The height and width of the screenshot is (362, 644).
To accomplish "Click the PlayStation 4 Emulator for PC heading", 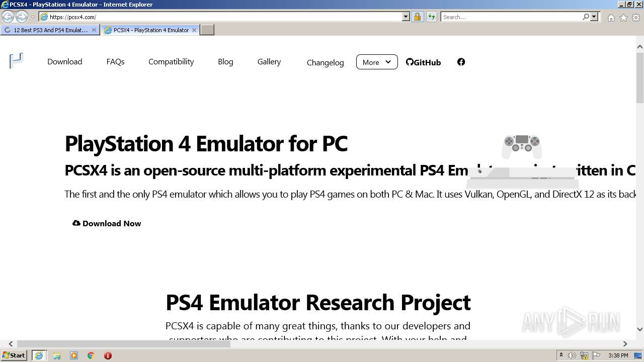I will coord(206,143).
